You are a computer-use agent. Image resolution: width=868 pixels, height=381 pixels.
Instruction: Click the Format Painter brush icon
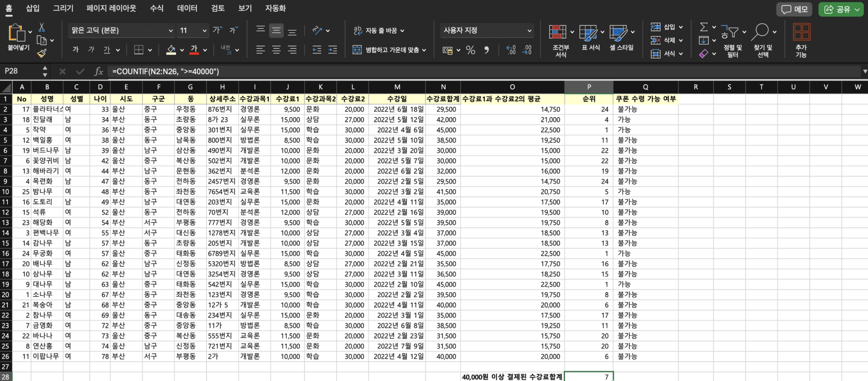(x=42, y=53)
